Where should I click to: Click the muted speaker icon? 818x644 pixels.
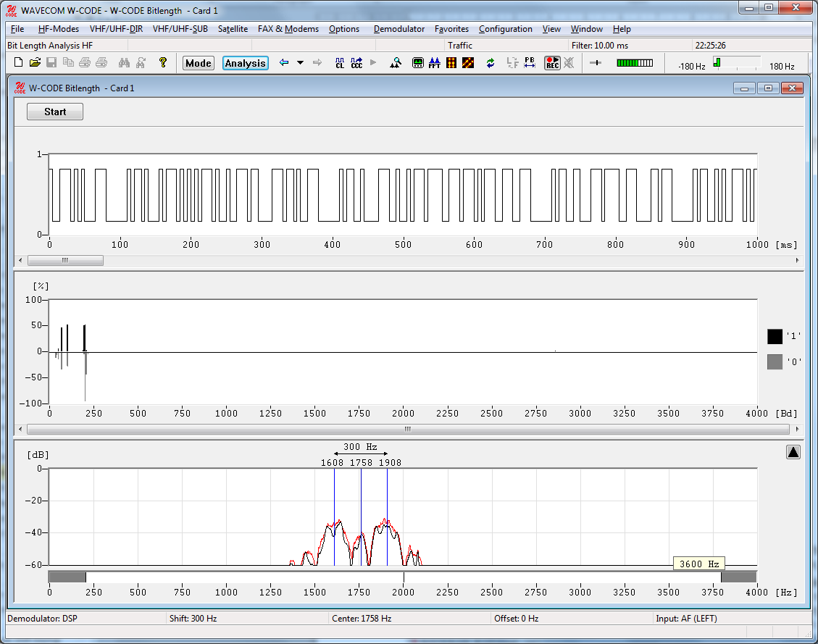coord(569,63)
